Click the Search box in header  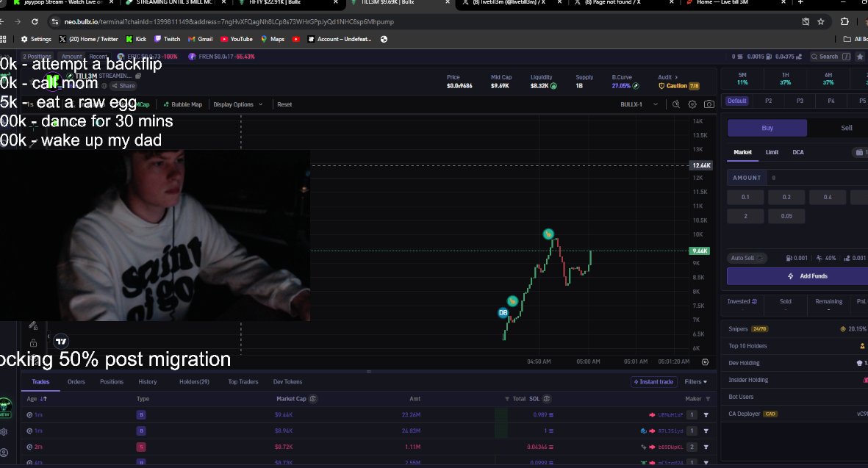(830, 57)
